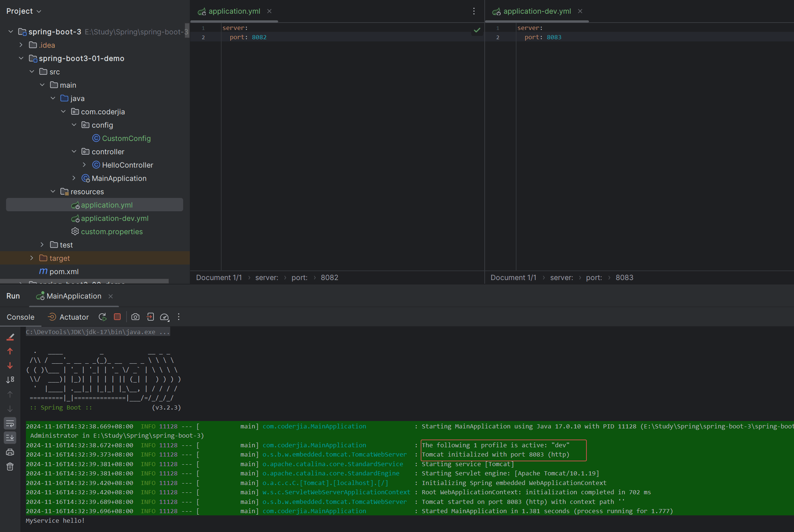794x532 pixels.
Task: Toggle scroll to end of console
Action: [x=10, y=438]
